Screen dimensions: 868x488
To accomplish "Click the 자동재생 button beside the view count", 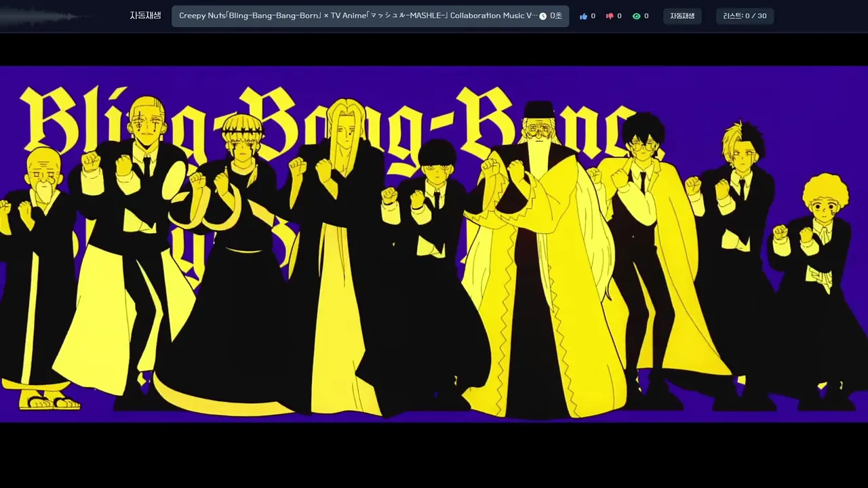I will click(x=682, y=16).
